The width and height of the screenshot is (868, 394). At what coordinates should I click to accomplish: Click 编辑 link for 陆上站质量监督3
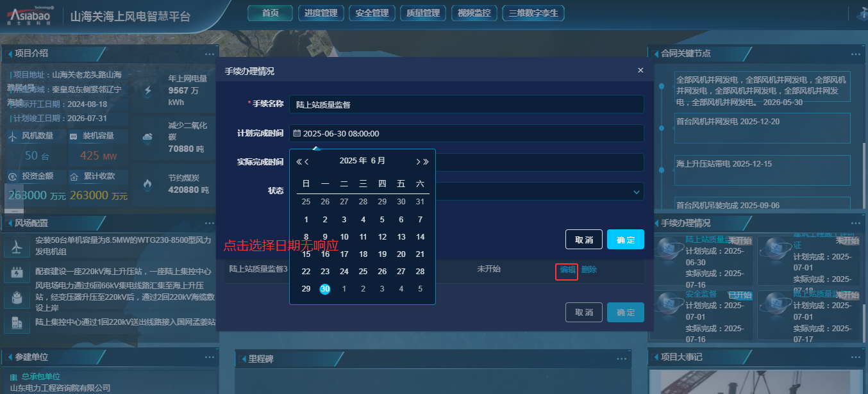coord(567,270)
